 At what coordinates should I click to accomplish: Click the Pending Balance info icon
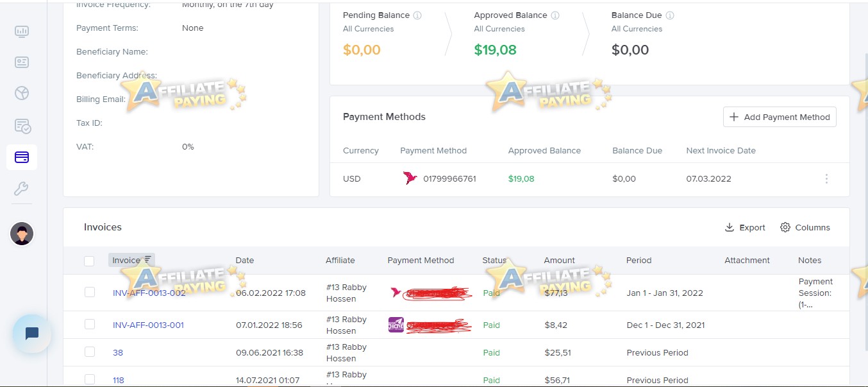(417, 15)
